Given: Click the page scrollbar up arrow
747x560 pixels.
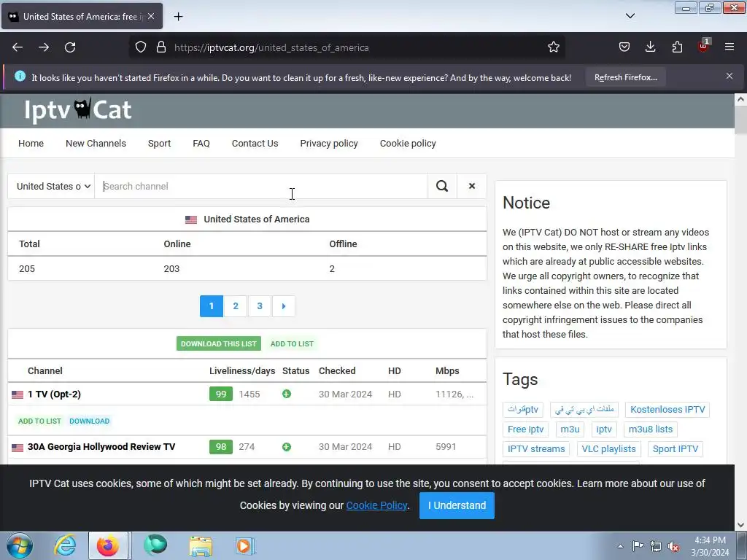Looking at the screenshot, I should click(x=740, y=99).
